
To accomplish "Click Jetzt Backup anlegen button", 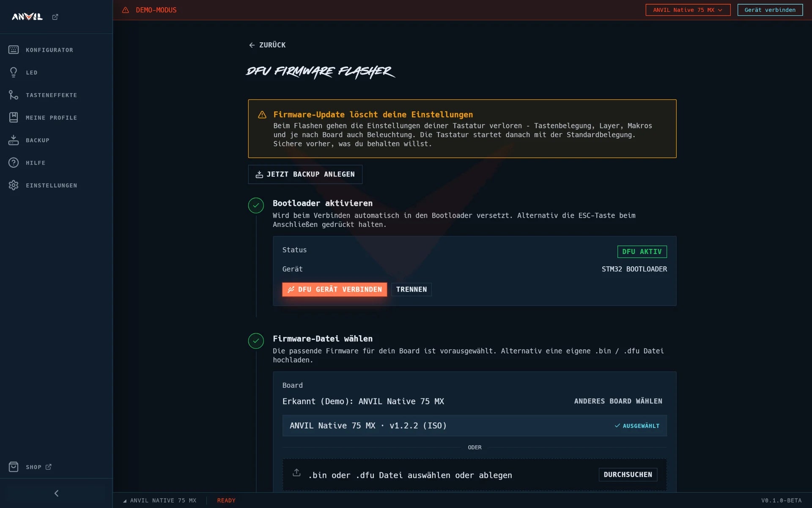I will (305, 174).
